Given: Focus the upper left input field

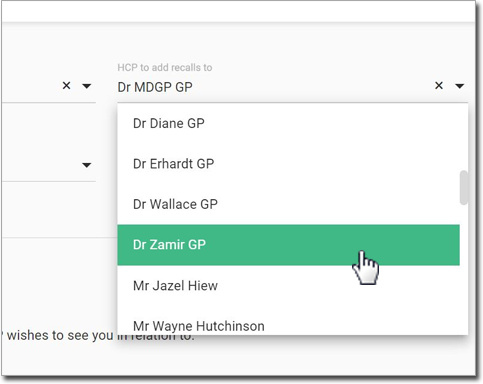Looking at the screenshot, I should [30, 87].
